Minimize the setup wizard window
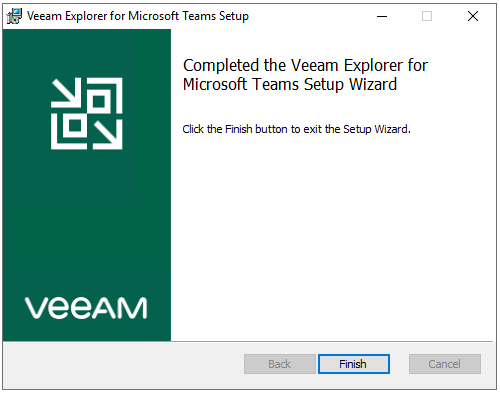 click(382, 16)
